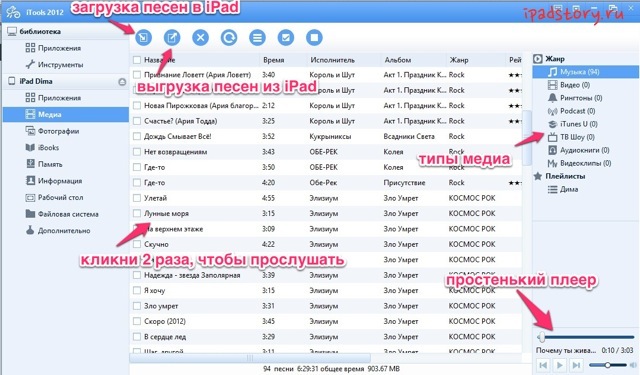Image resolution: width=640 pixels, height=375 pixels.
Task: Check the Дождь Смывает Всё! song checkbox
Action: tap(137, 136)
